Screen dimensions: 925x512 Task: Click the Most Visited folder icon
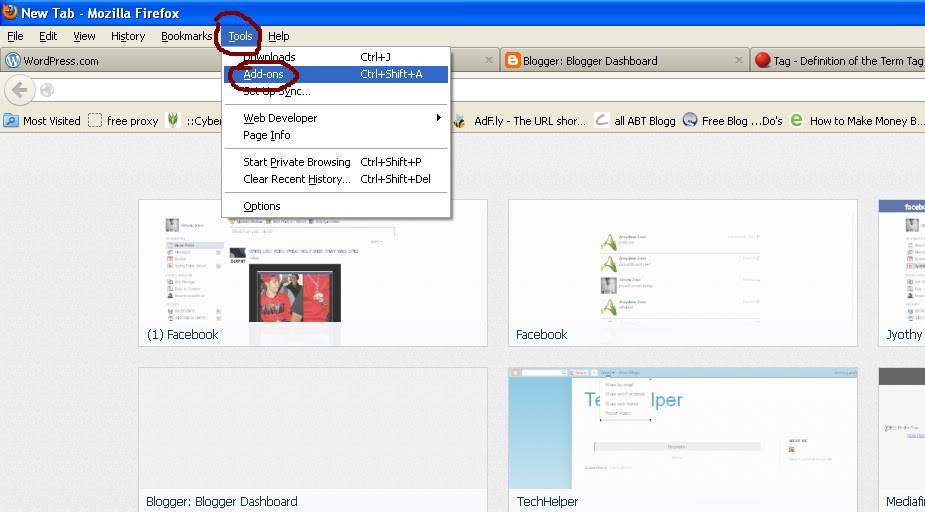pos(11,121)
